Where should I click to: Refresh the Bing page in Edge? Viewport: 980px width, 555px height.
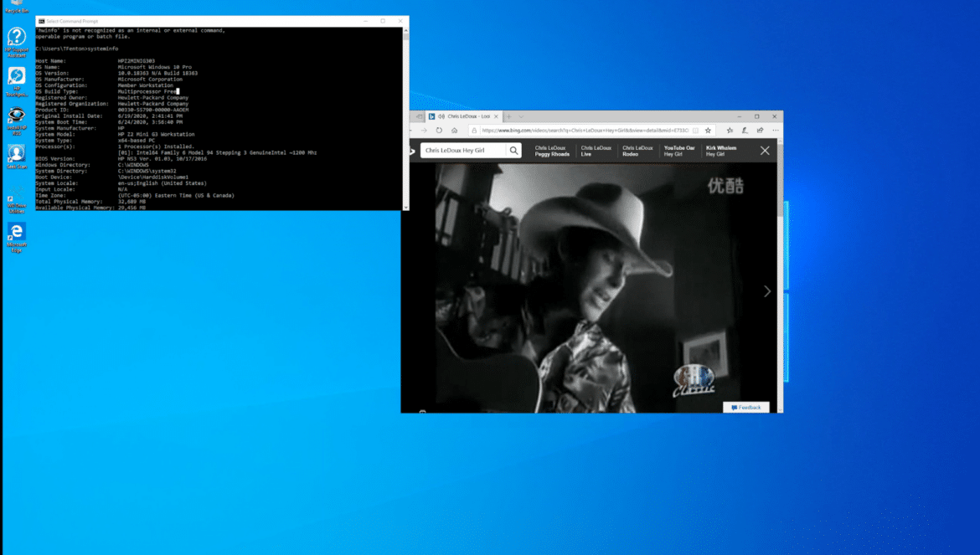click(440, 131)
